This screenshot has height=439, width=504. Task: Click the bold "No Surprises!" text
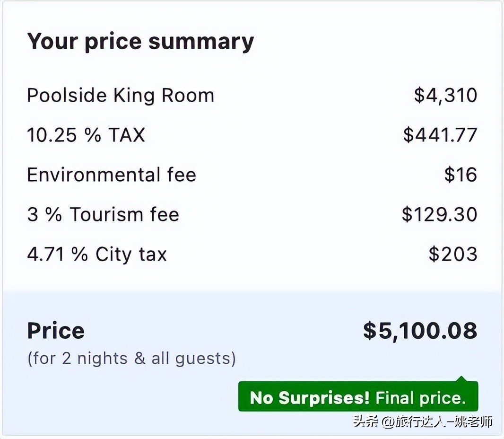[310, 398]
